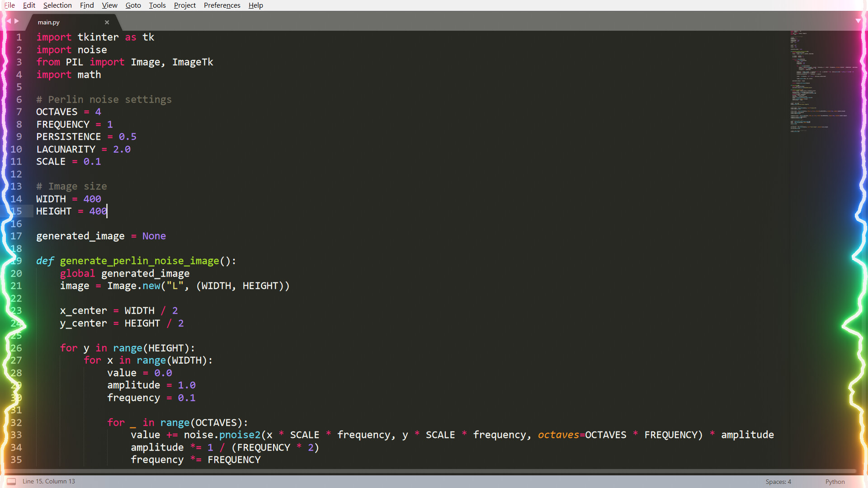Open the View menu
Screen dimensions: 868x488
pos(109,5)
